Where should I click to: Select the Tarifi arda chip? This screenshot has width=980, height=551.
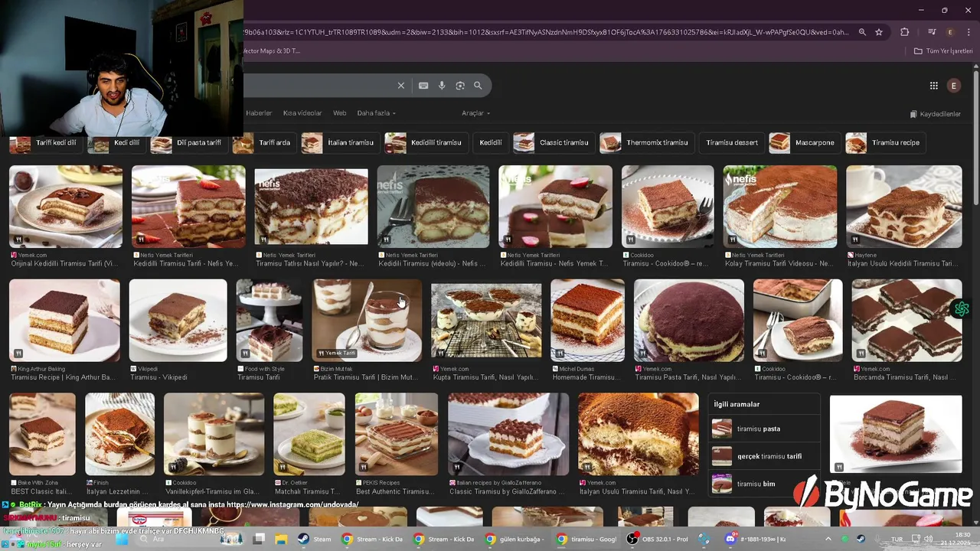pos(263,143)
